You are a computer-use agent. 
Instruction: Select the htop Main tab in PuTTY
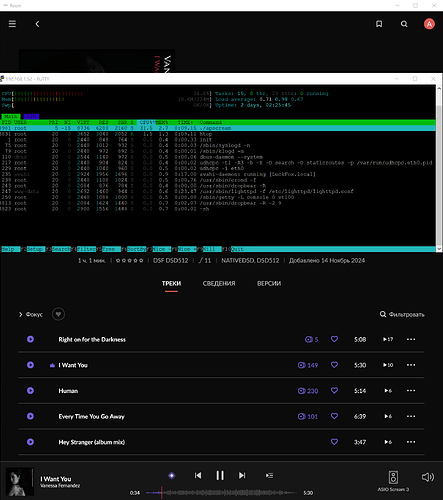tap(11, 116)
